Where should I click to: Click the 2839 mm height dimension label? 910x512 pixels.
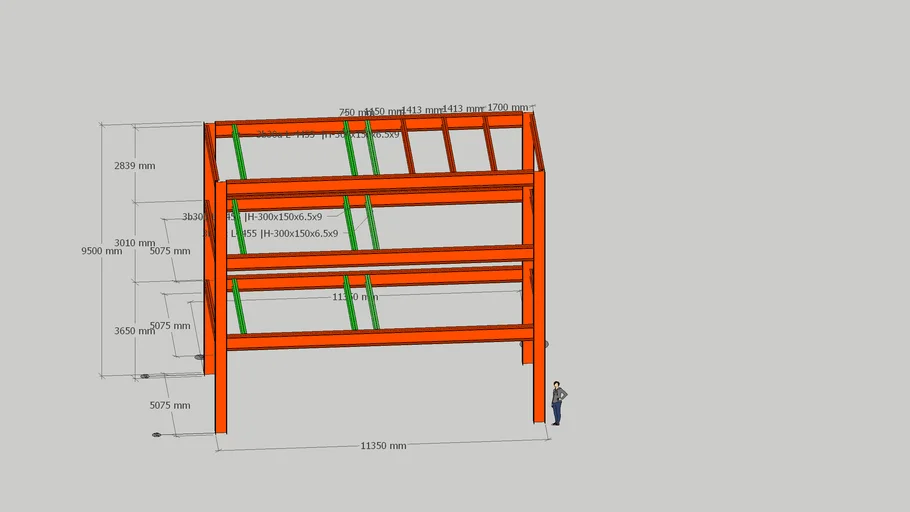[134, 165]
